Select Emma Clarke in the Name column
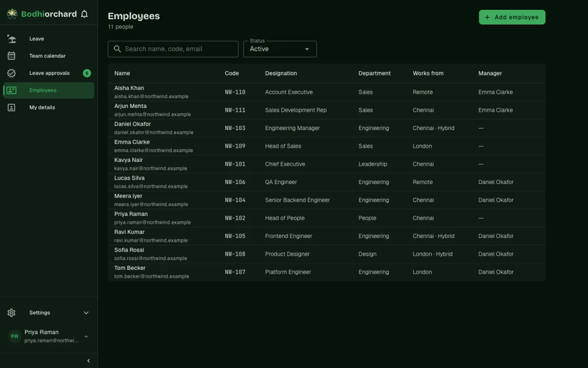 click(x=132, y=142)
